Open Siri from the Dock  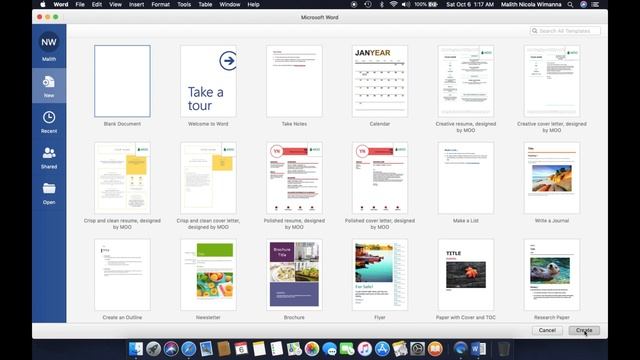(x=171, y=349)
